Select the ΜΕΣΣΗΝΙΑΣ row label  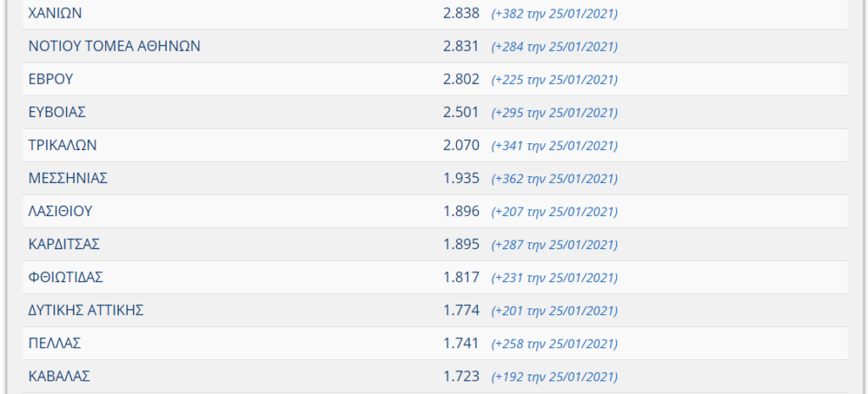coord(68,178)
